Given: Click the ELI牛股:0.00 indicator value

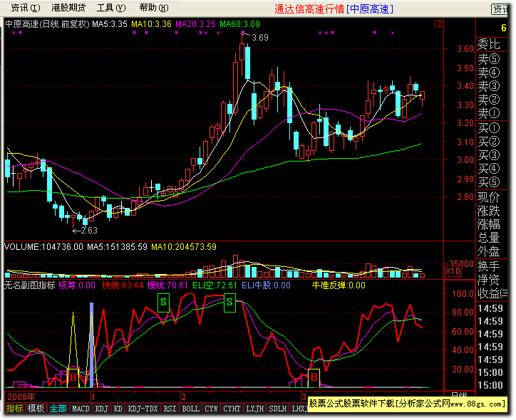Looking at the screenshot, I should tap(266, 285).
